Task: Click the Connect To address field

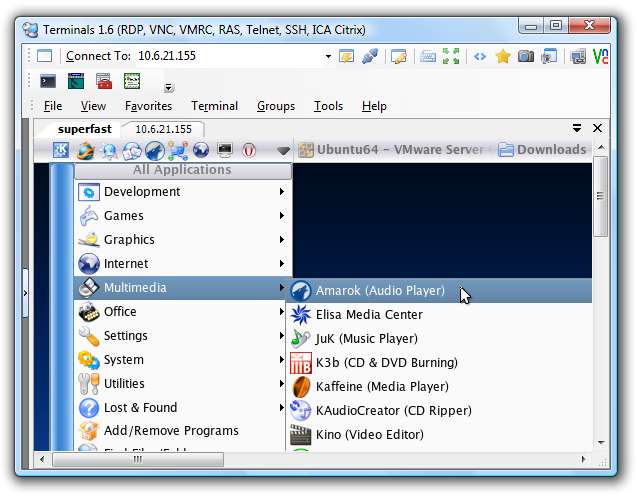Action: click(230, 56)
